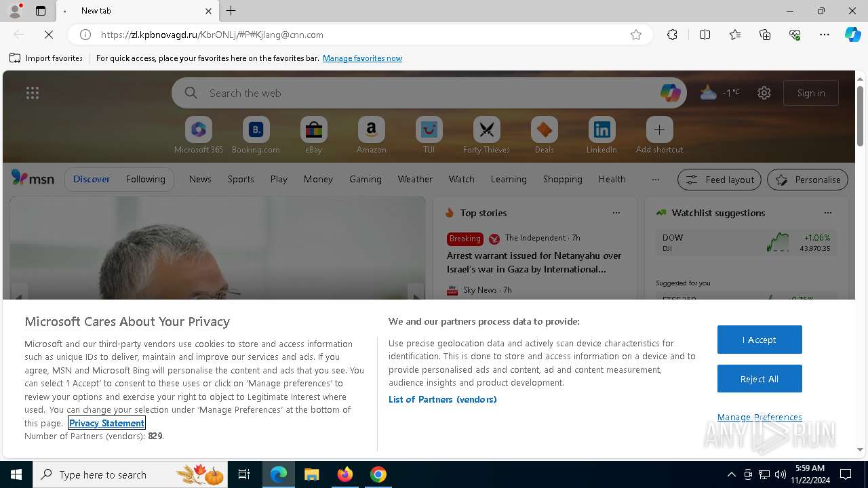
Task: Open the Privacy Statement link
Action: pyautogui.click(x=106, y=423)
